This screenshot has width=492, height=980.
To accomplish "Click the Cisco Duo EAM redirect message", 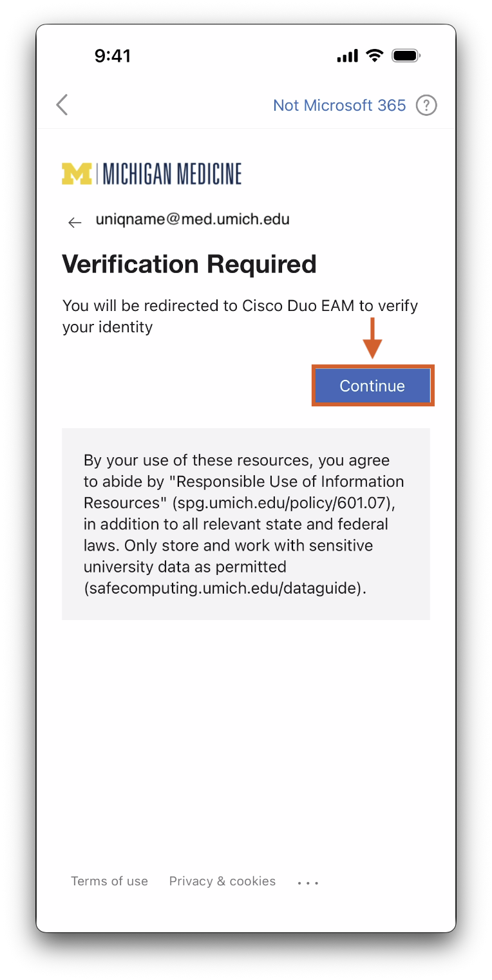I will (240, 316).
